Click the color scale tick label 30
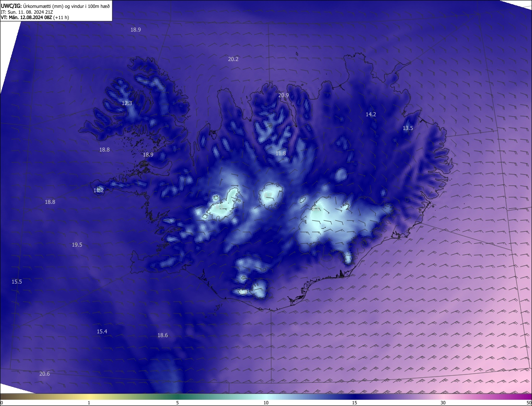The width and height of the screenshot is (532, 406). [443, 403]
